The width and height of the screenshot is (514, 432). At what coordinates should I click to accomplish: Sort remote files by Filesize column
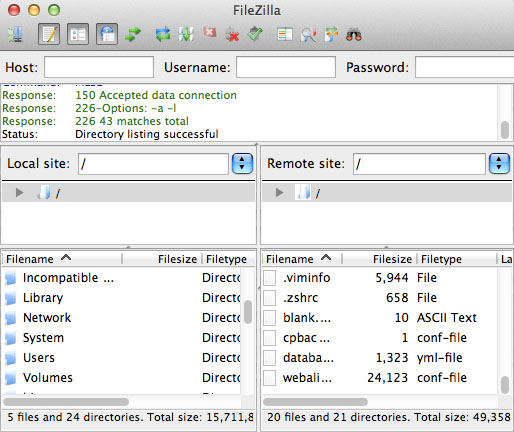(379, 259)
